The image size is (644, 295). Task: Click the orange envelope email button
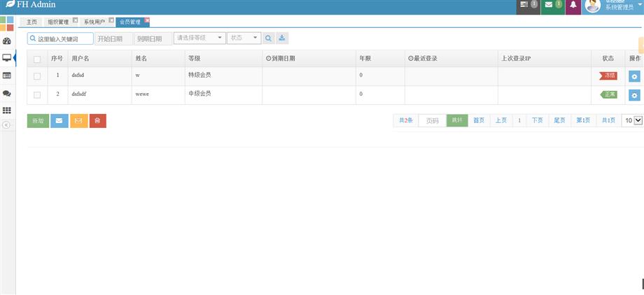(x=79, y=121)
